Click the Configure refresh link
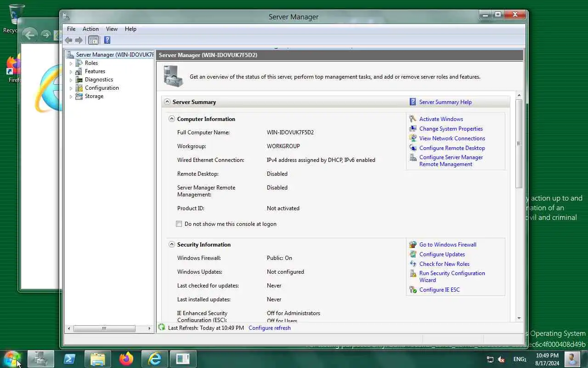Image resolution: width=588 pixels, height=368 pixels. point(270,328)
